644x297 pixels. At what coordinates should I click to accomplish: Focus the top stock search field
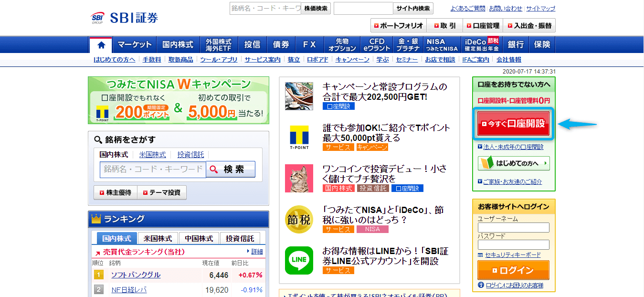265,9
